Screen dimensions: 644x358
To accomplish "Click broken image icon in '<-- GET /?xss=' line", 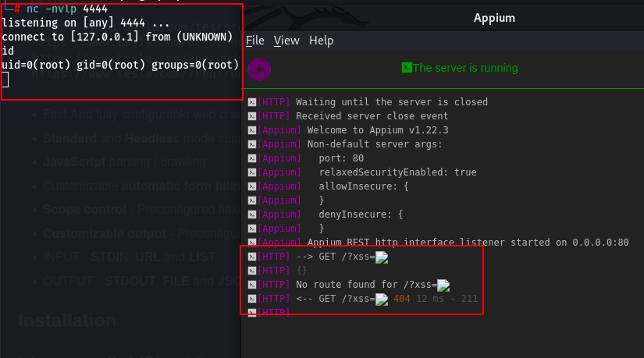I will coord(382,300).
